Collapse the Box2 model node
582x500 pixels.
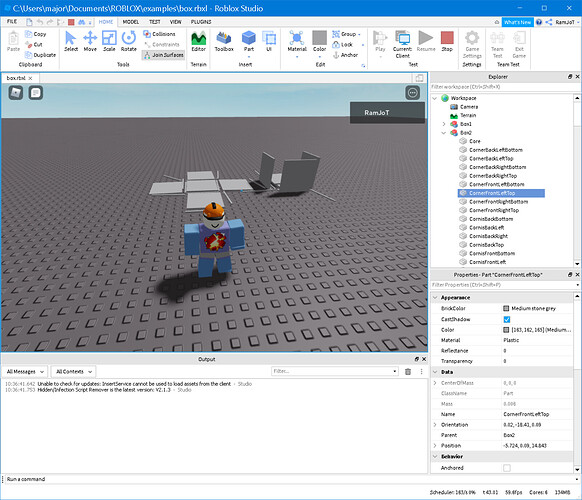[444, 133]
